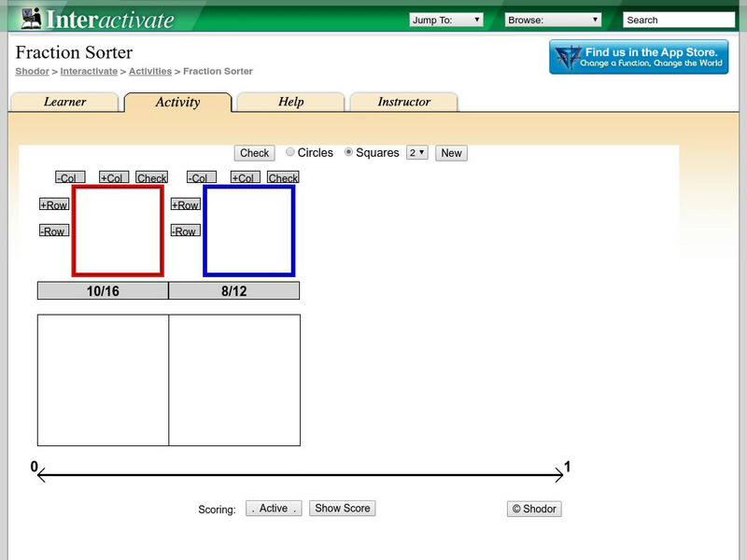Click the Fraction Sorter page heading
The width and height of the screenshot is (747, 560).
point(74,52)
